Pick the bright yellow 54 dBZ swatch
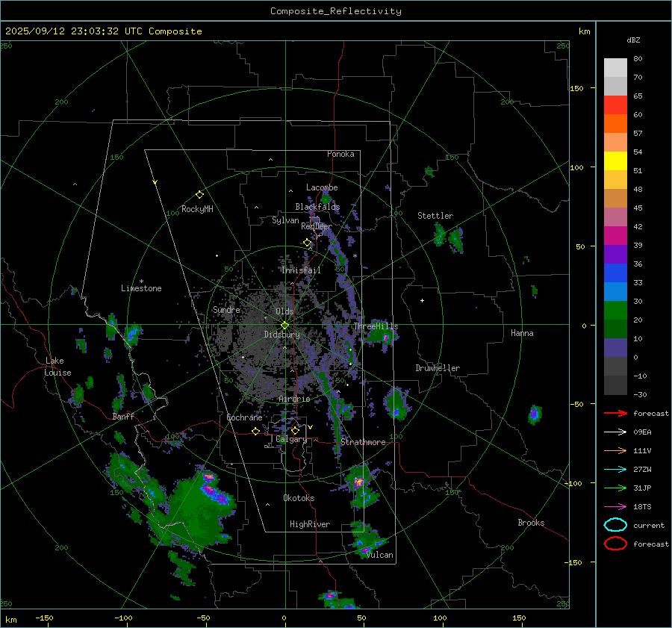The height and width of the screenshot is (628, 672). point(615,161)
